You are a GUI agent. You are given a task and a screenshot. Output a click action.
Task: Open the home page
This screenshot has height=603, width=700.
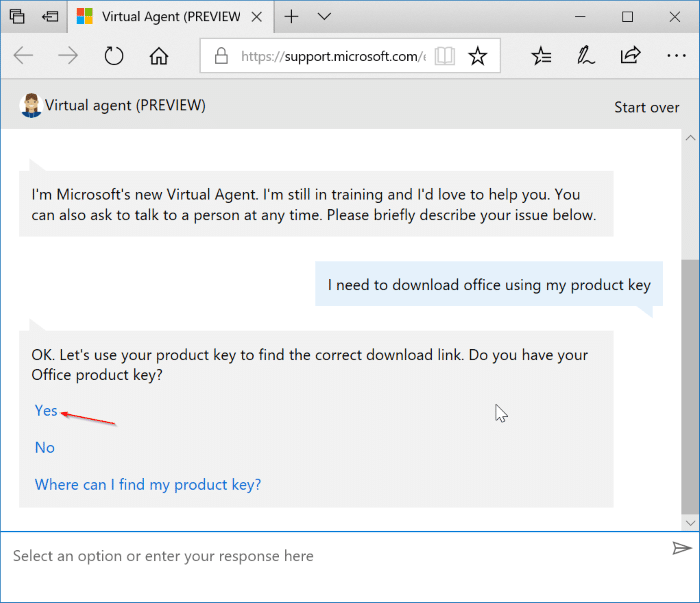coord(159,56)
